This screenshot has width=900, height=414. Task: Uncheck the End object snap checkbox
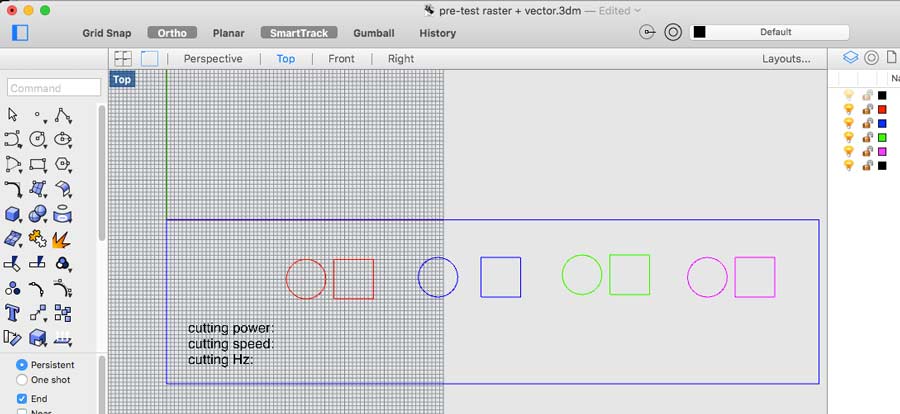tap(22, 399)
